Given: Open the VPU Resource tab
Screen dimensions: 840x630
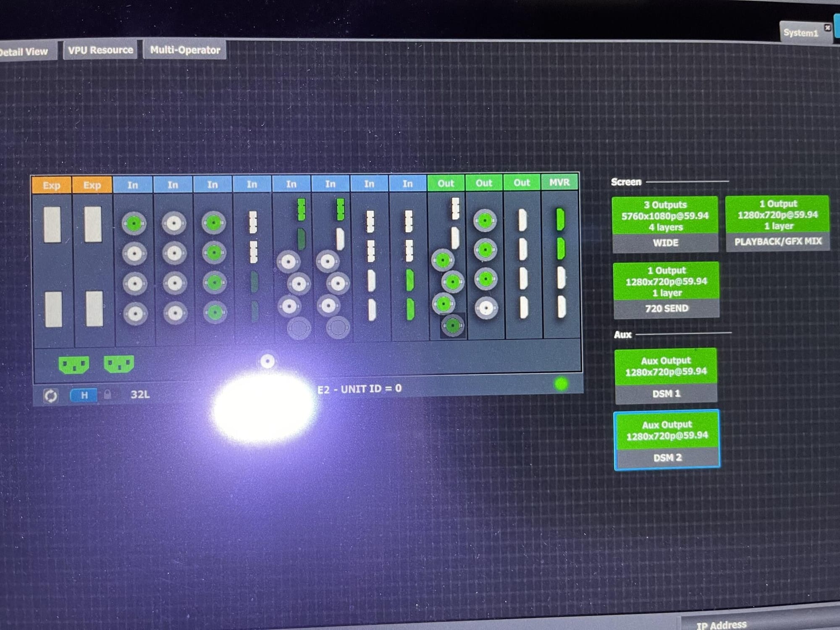Looking at the screenshot, I should [100, 50].
